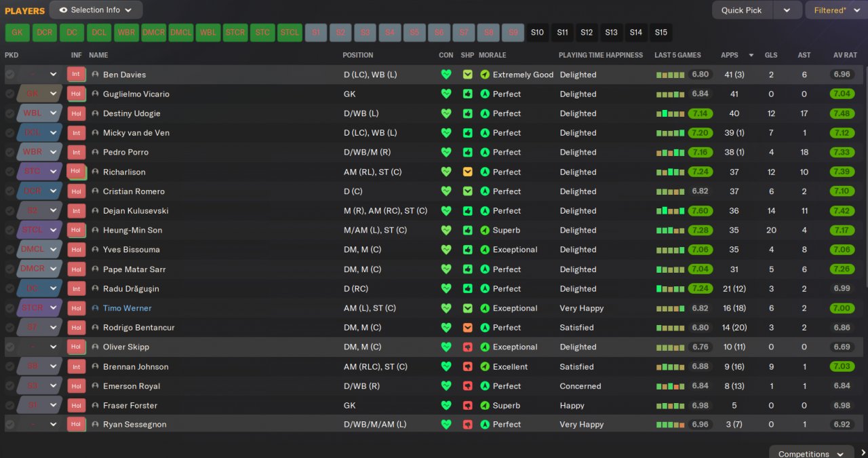The width and height of the screenshot is (868, 458).
Task: Open the STCL position dropdown for Heung-Min Son
Action: [x=53, y=230]
